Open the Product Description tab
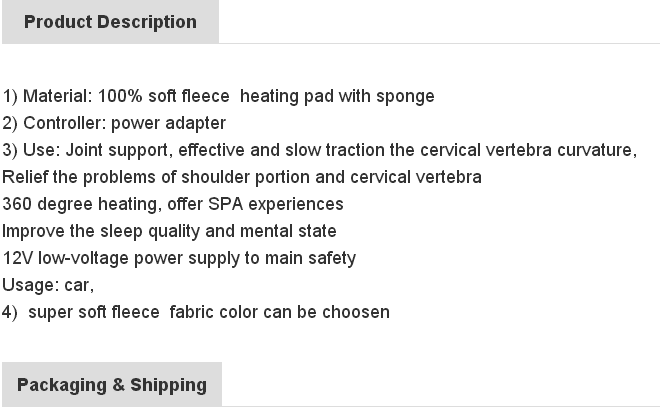This screenshot has height=408, width=660. pos(110,22)
